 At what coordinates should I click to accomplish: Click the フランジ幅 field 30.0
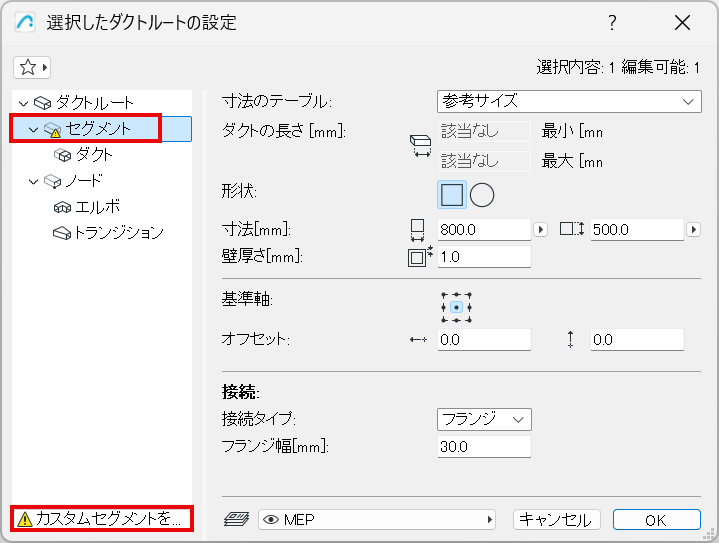click(x=484, y=446)
